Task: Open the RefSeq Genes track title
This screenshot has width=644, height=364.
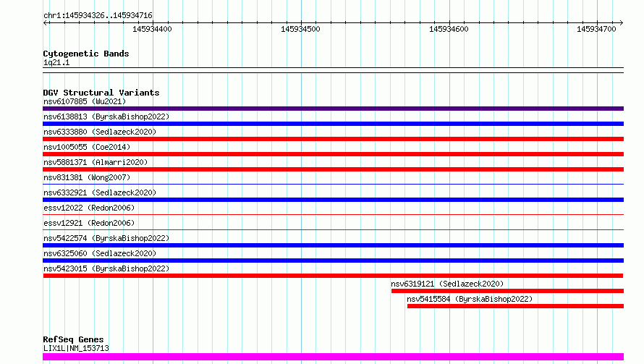Action: (73, 339)
